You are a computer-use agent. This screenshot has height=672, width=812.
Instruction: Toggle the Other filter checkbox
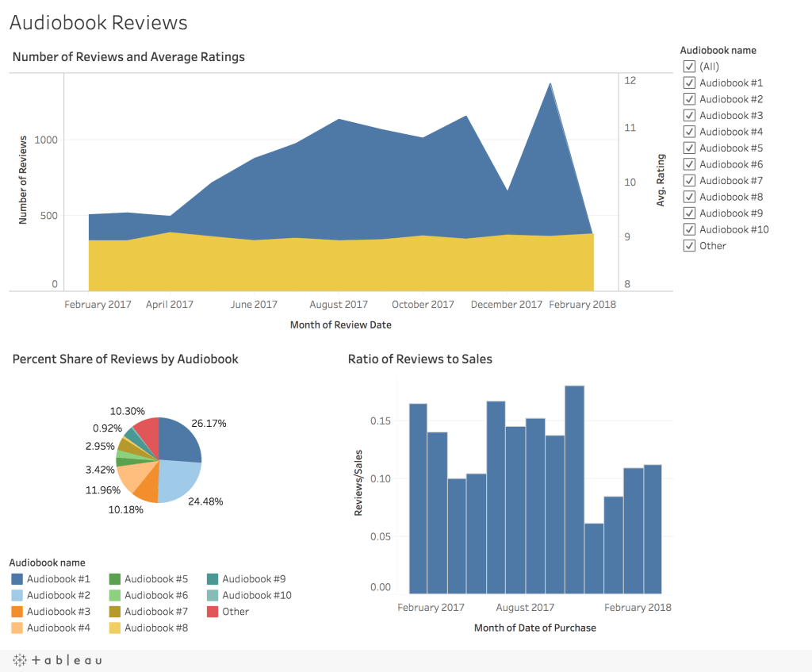pyautogui.click(x=689, y=246)
